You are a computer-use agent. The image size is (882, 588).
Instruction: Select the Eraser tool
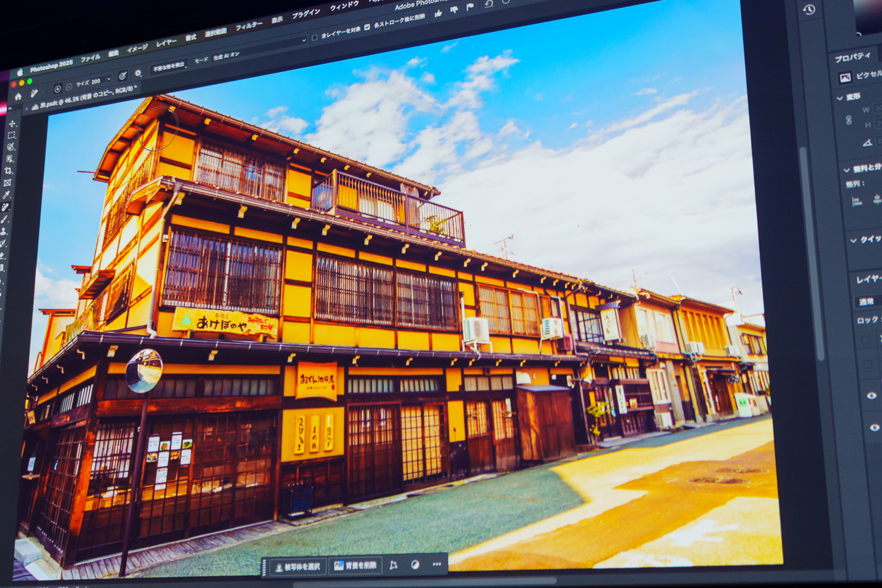pyautogui.click(x=2, y=256)
